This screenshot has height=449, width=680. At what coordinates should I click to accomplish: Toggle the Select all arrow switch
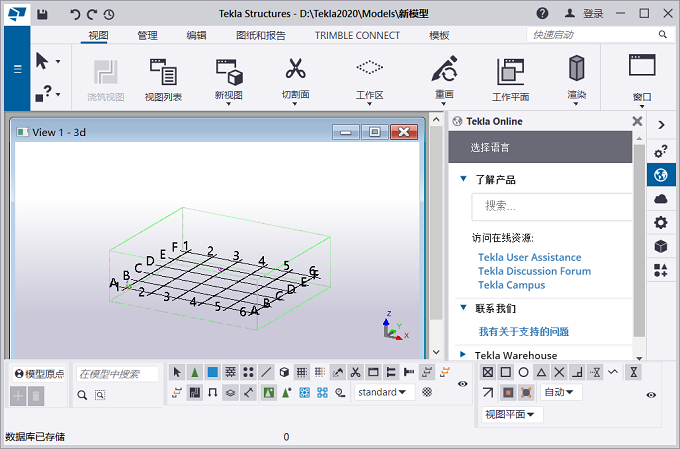tap(177, 372)
